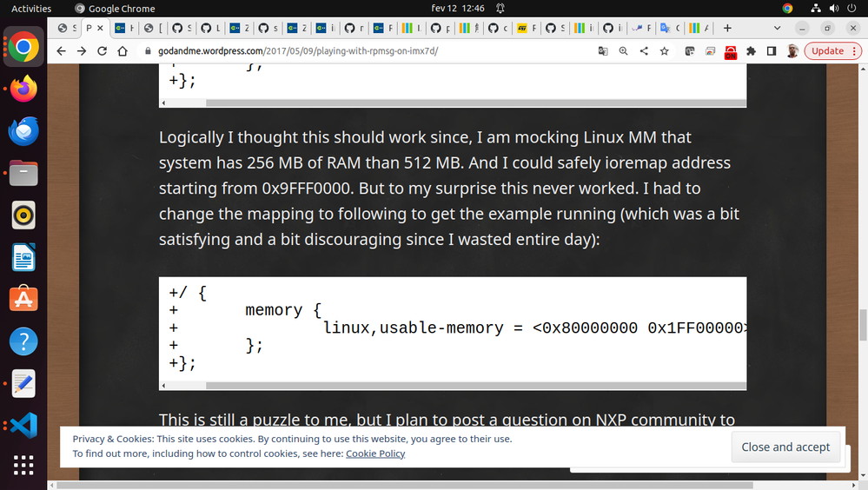View site information via the lock icon
Screen dimensions: 868x490
click(x=147, y=51)
